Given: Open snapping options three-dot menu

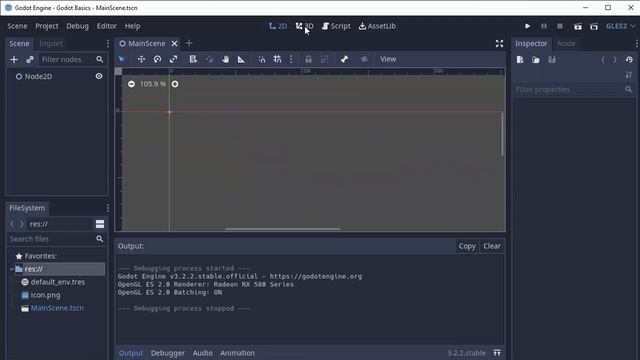Looking at the screenshot, I should [291, 59].
